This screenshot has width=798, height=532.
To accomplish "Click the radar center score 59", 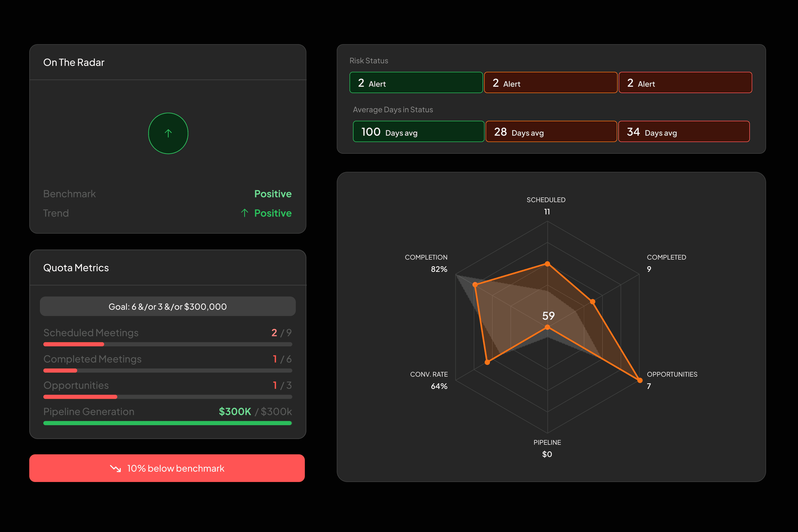I will 548,316.
